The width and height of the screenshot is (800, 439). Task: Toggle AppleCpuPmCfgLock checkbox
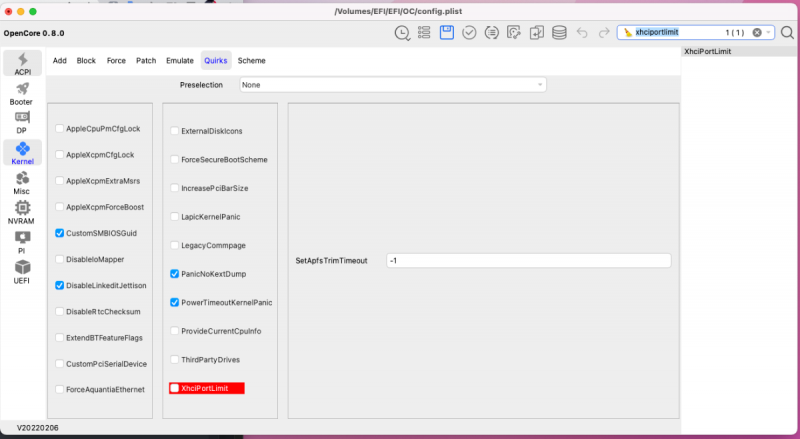pyautogui.click(x=60, y=129)
